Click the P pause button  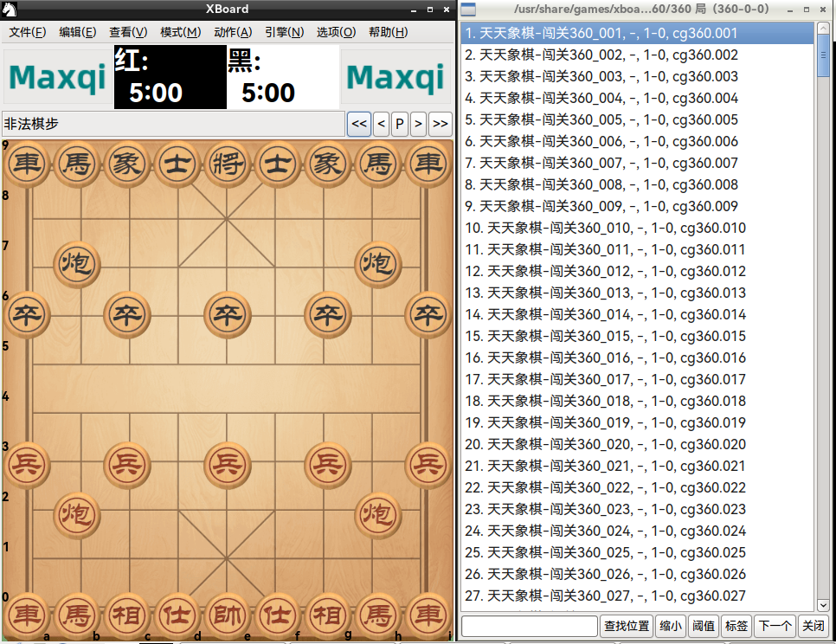pyautogui.click(x=400, y=125)
